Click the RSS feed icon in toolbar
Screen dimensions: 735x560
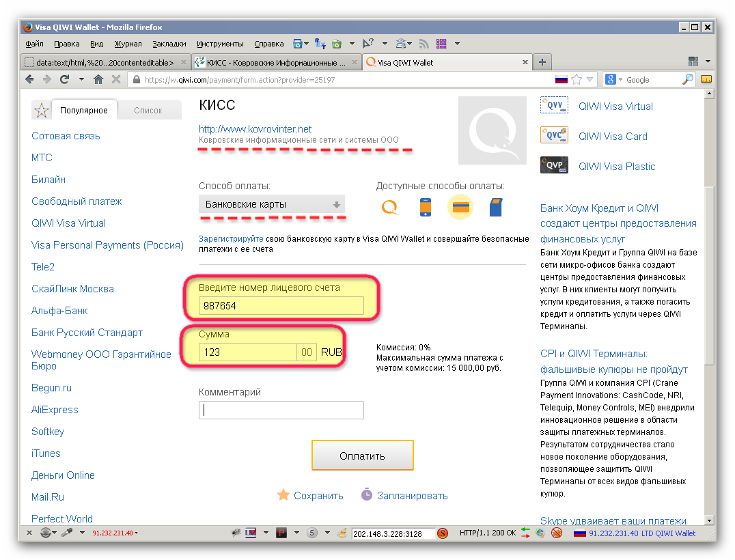pos(424,44)
